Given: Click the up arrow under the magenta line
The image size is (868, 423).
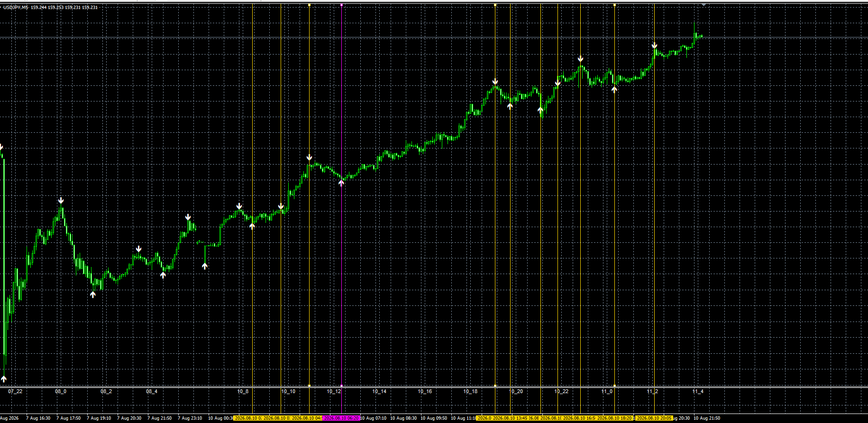Looking at the screenshot, I should [341, 183].
